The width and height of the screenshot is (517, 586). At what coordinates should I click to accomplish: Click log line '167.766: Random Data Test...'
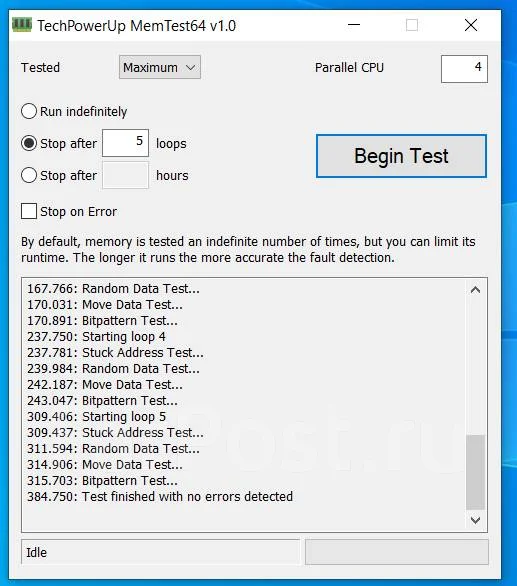click(113, 289)
